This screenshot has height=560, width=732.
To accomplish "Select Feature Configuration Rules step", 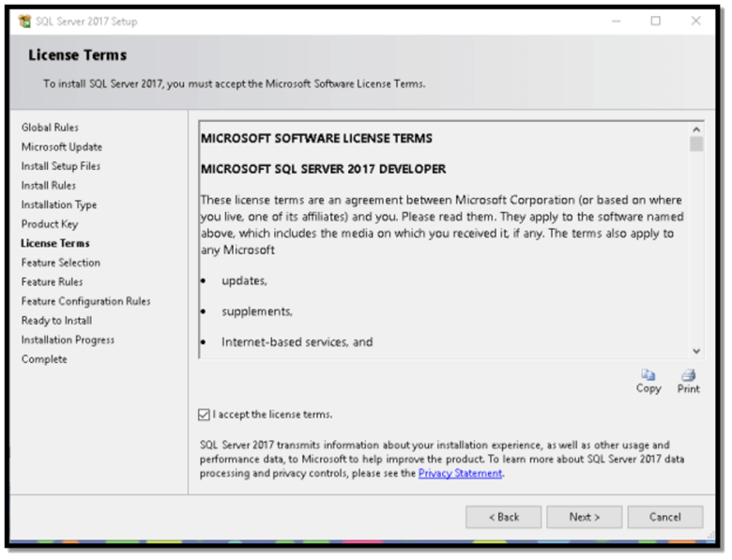I will click(x=86, y=301).
